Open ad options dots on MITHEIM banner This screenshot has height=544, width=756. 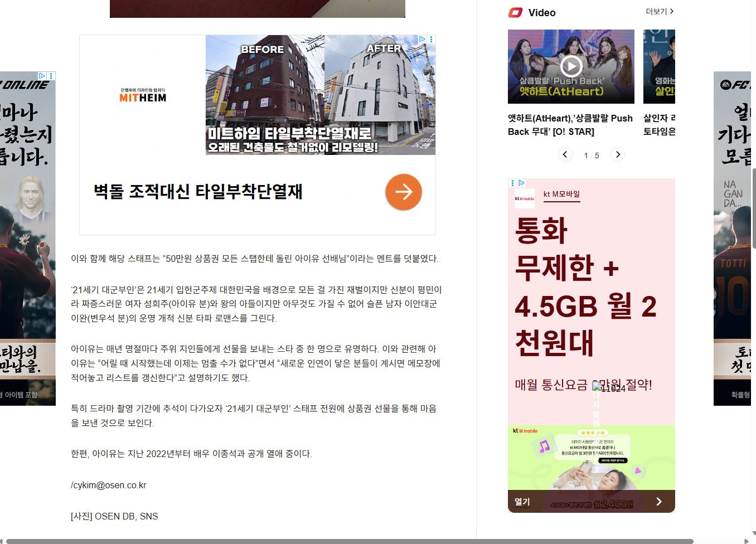tap(432, 39)
